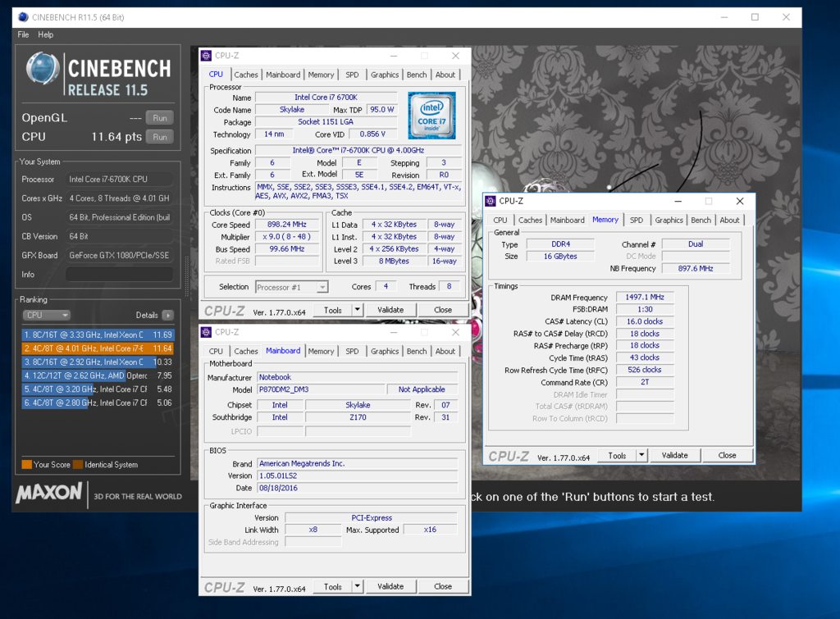Click the DRAM Frequency value 1497.1 MHz
This screenshot has height=619, width=840.
[x=645, y=297]
